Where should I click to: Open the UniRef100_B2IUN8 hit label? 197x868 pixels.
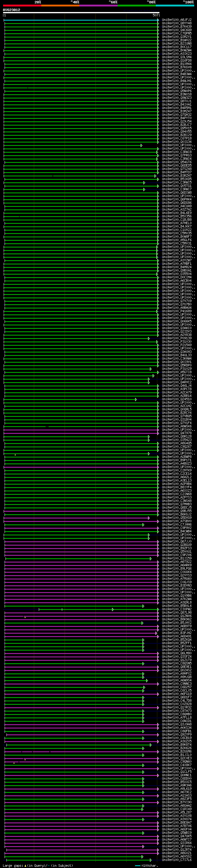point(177,43)
